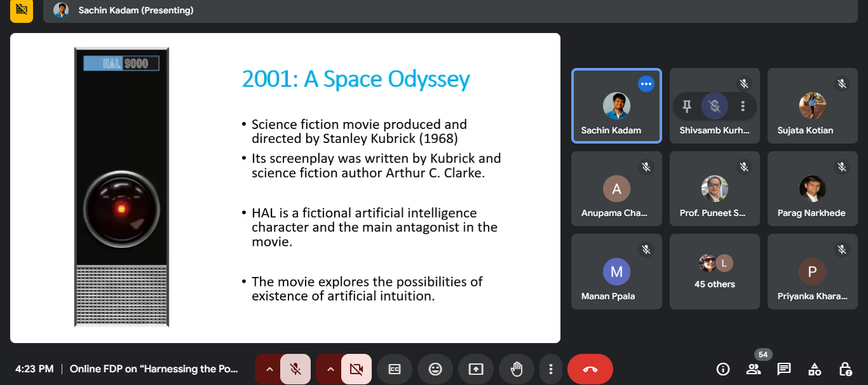Select the Anupama Cha... participant tile
868x385 pixels.
pos(616,189)
